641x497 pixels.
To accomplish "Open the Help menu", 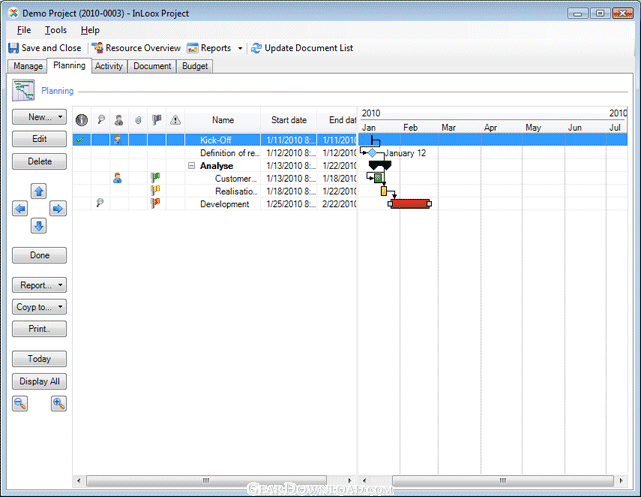I will tap(90, 30).
